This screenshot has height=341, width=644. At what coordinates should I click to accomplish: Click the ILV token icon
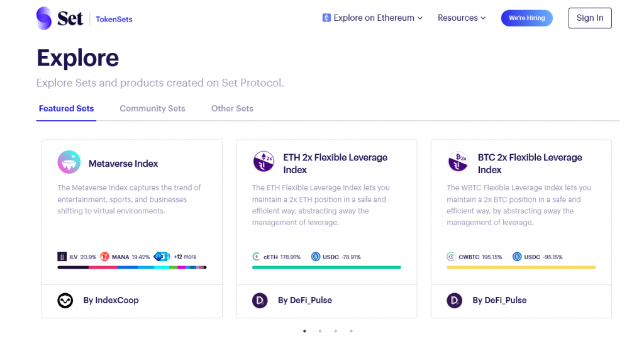pos(62,257)
